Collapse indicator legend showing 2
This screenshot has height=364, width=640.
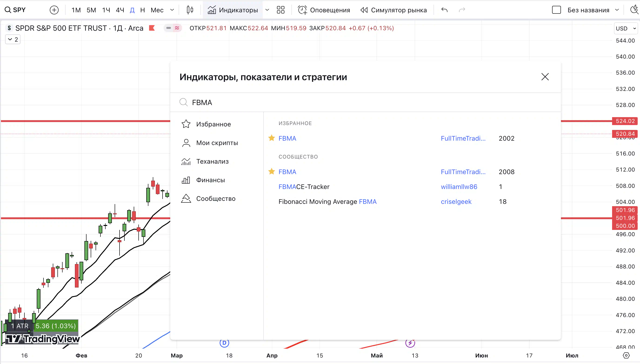(x=13, y=40)
